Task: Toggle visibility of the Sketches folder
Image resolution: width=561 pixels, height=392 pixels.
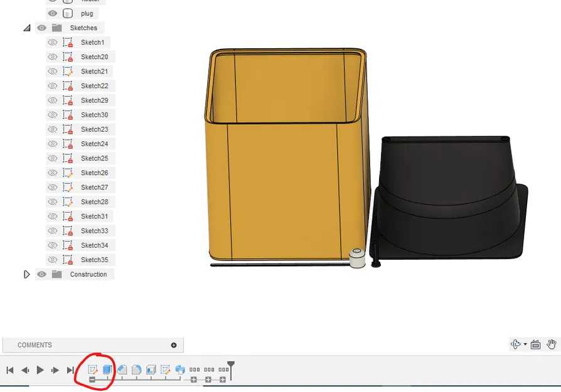Action: tap(41, 28)
